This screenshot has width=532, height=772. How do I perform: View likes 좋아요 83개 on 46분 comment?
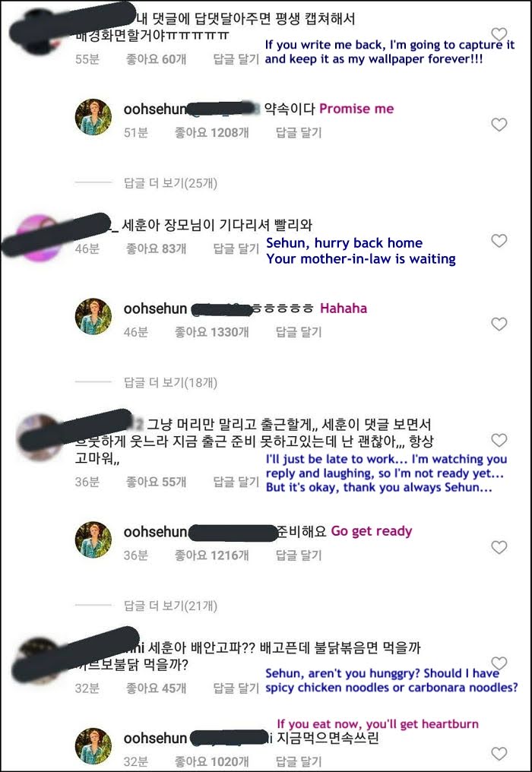[156, 248]
